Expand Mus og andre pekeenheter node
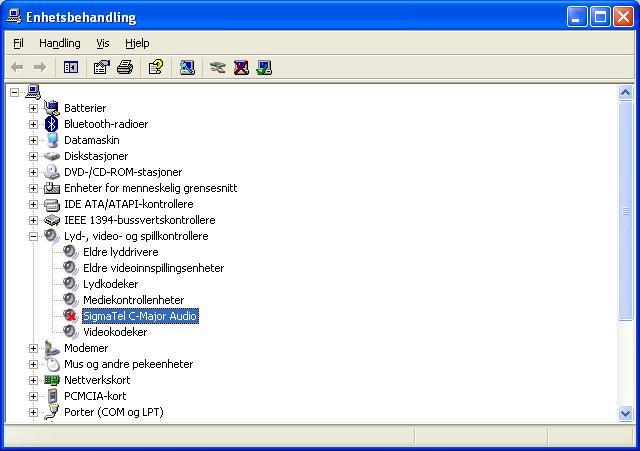Viewport: 640px width, 451px height. tap(33, 364)
